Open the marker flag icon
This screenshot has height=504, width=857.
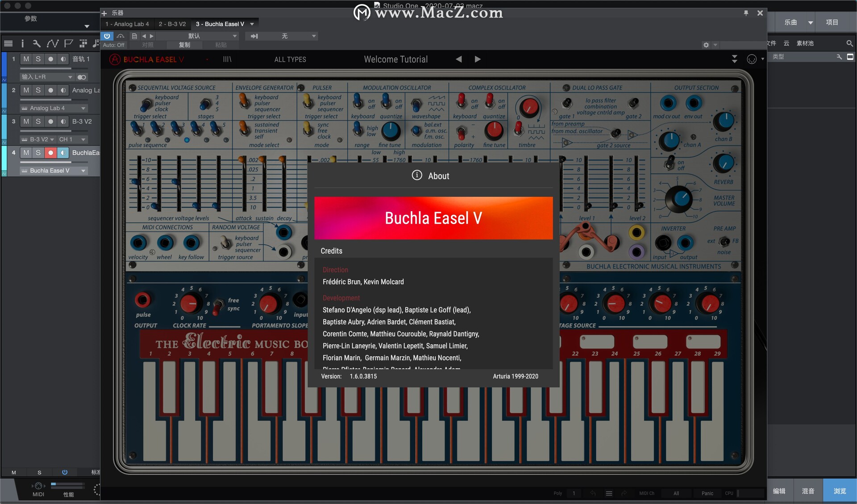pos(68,43)
